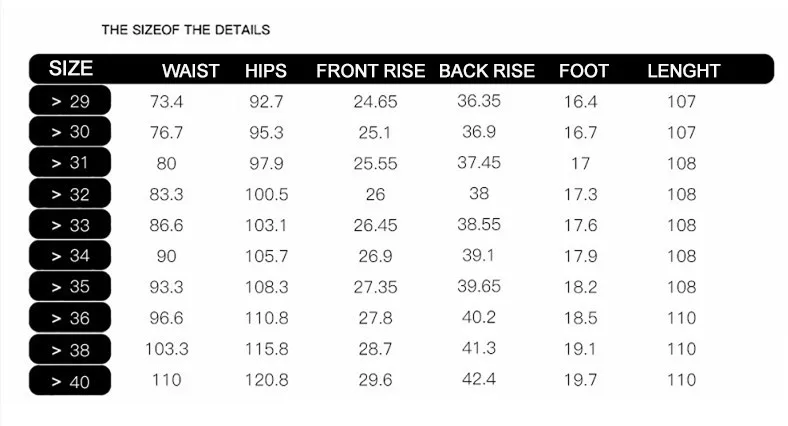Click the size 31 black pill

[x=70, y=163]
